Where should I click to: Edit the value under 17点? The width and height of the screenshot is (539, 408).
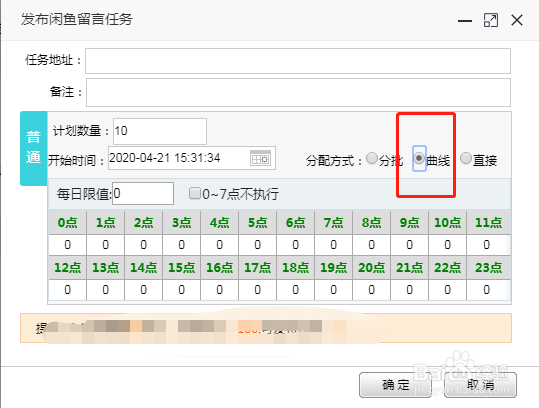point(257,290)
